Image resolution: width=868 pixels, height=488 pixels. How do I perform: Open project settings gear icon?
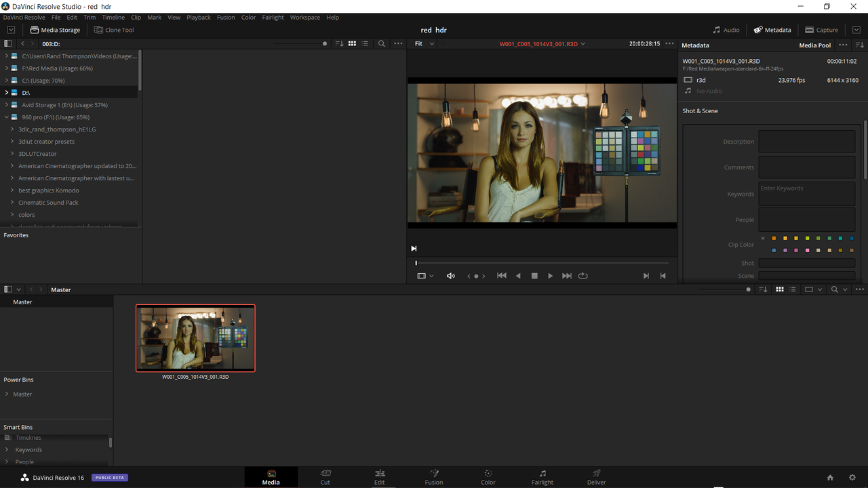(852, 478)
